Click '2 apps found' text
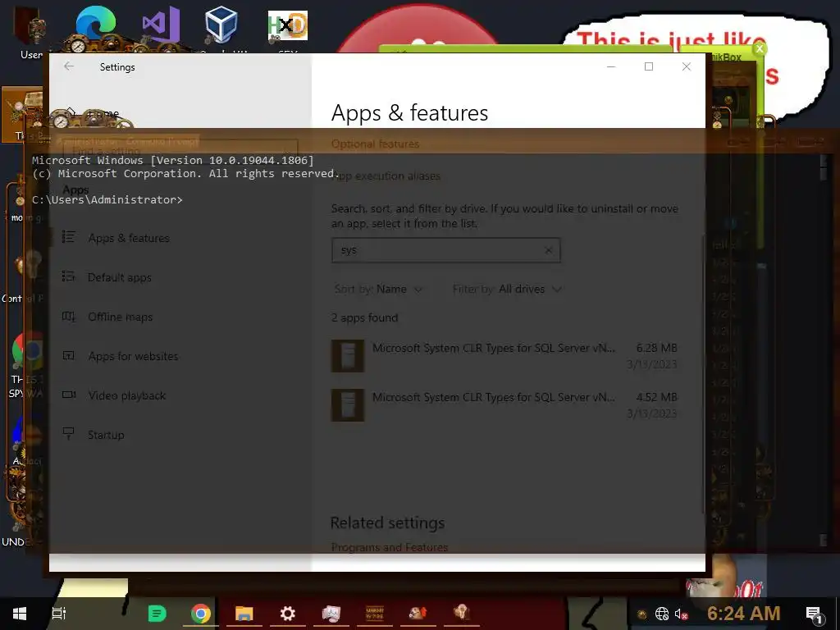The image size is (840, 630). [364, 317]
